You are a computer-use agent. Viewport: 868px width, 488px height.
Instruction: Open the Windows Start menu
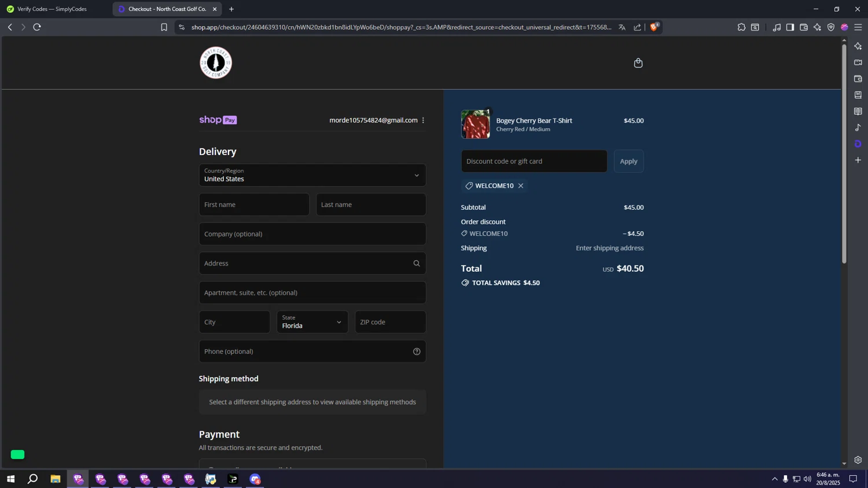pos(10,479)
